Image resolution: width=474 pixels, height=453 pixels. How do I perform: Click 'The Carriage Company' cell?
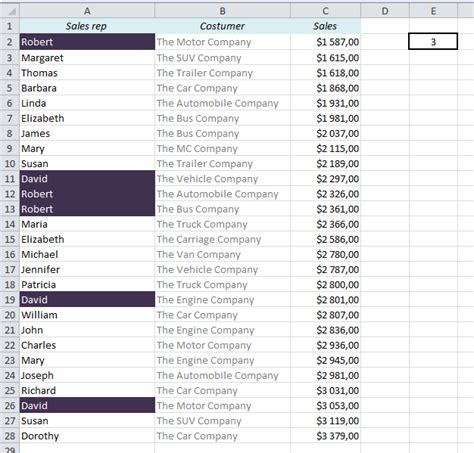tap(223, 239)
